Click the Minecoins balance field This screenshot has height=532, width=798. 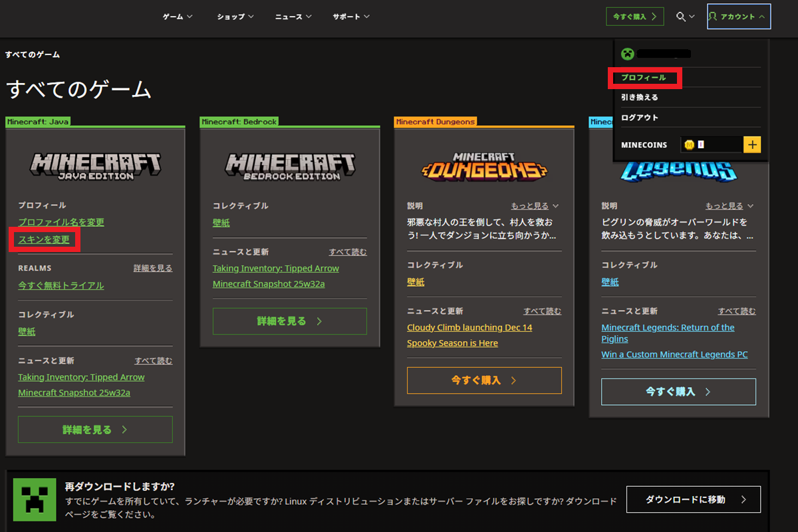[711, 145]
